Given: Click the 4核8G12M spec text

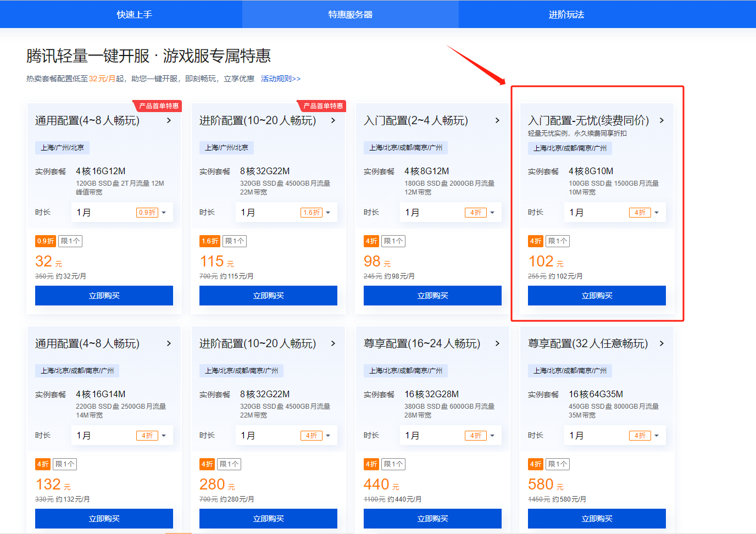Looking at the screenshot, I should coord(427,171).
